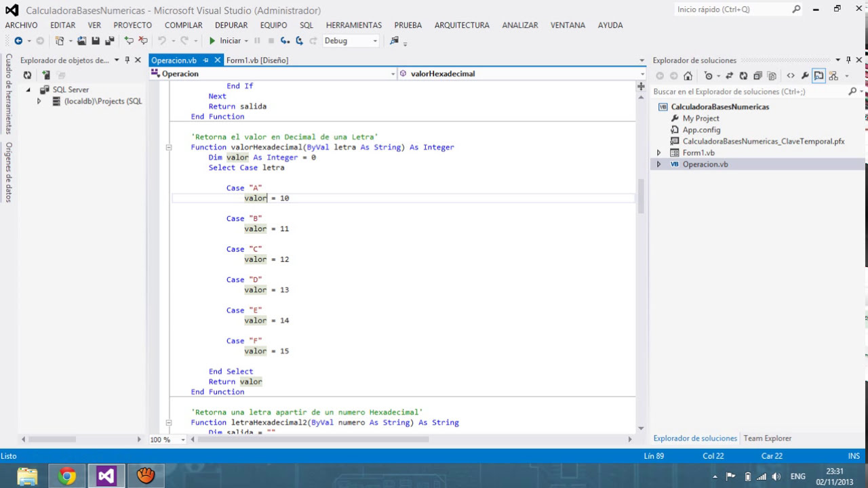868x488 pixels.
Task: Collapse the SQL Server tree node
Action: pos(28,89)
